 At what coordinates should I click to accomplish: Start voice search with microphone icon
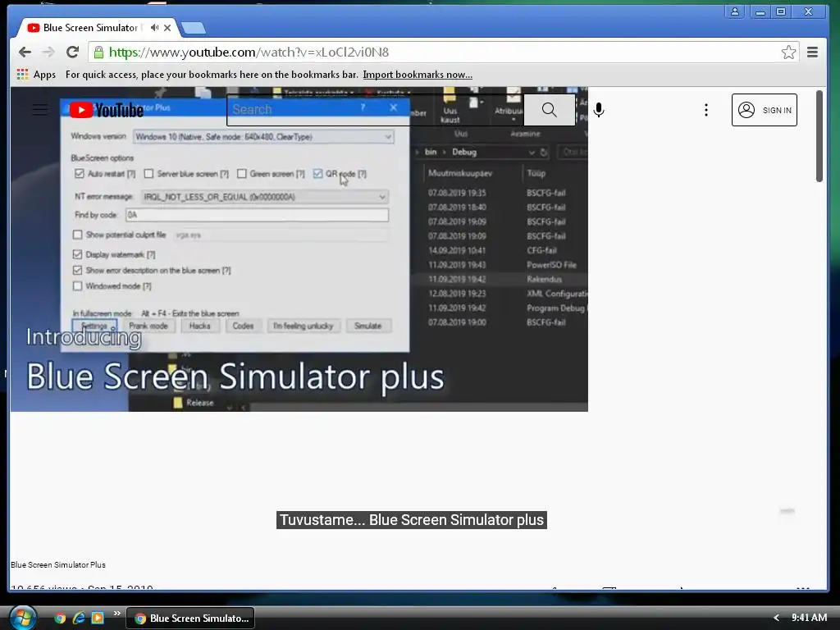pyautogui.click(x=599, y=110)
